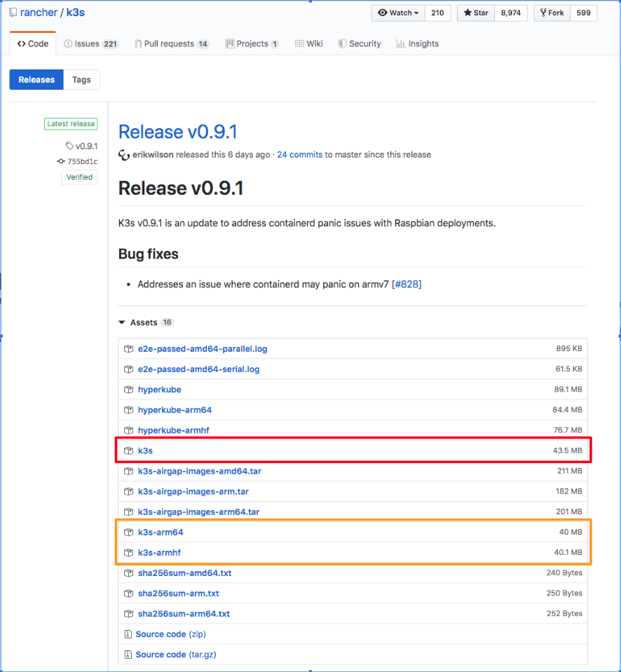The width and height of the screenshot is (621, 672).
Task: Click the package icon next to hyperkube
Action: pyautogui.click(x=128, y=390)
